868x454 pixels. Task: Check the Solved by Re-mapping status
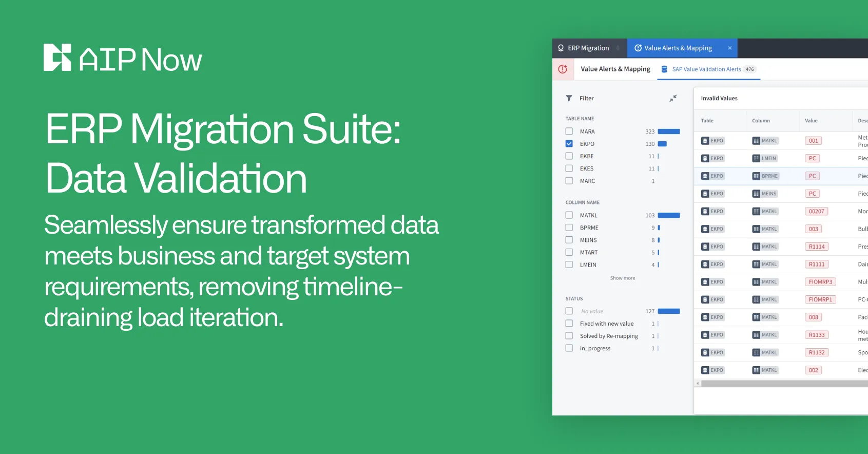569,336
